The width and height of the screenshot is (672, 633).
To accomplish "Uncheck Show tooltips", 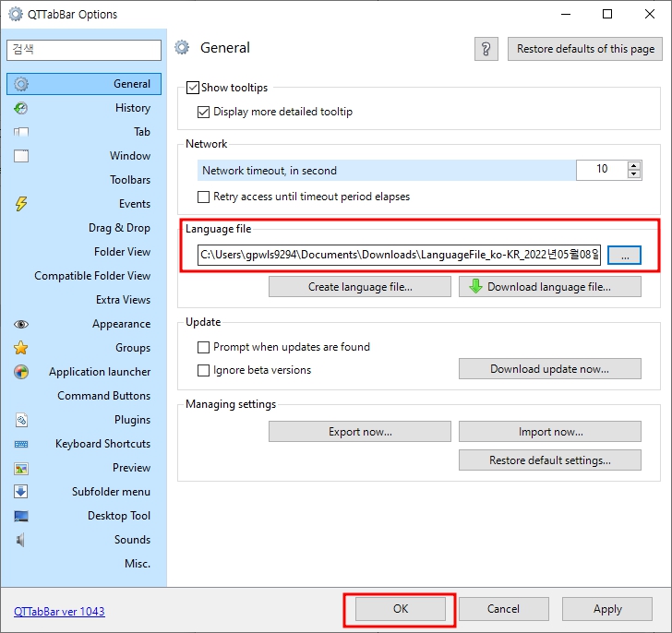I will point(193,88).
